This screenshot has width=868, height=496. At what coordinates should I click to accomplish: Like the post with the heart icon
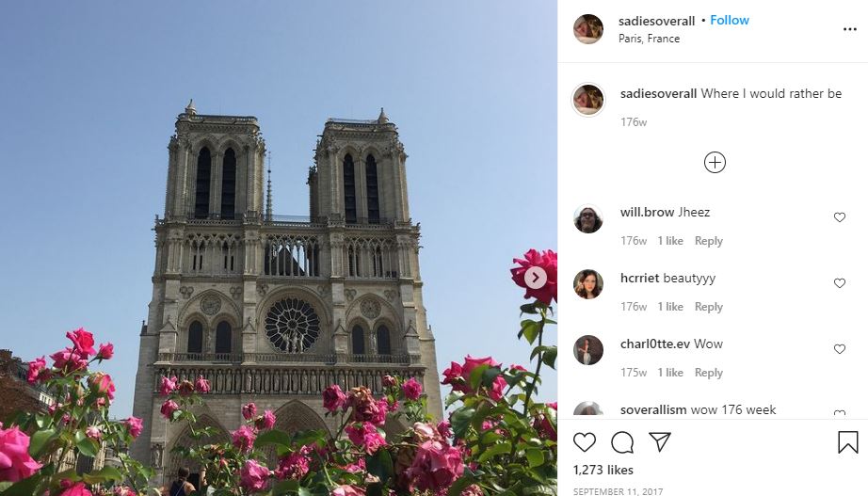pos(584,442)
